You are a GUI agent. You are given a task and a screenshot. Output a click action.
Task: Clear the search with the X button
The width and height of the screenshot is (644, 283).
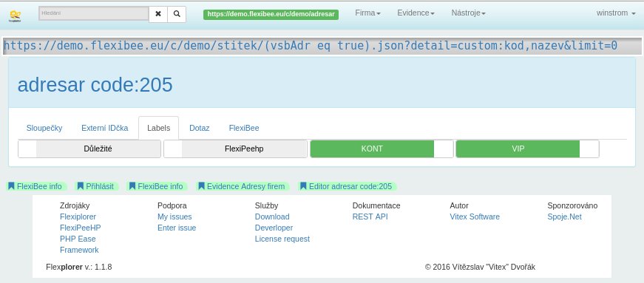(158, 14)
